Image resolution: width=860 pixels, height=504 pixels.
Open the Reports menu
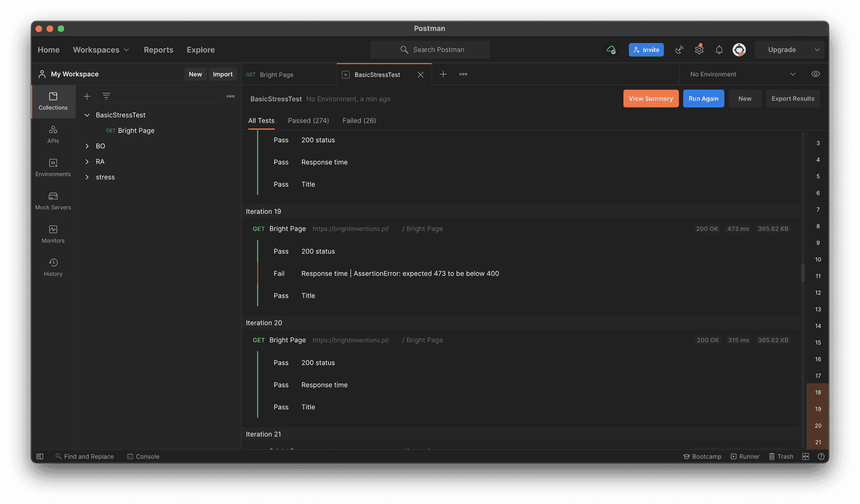pos(158,50)
